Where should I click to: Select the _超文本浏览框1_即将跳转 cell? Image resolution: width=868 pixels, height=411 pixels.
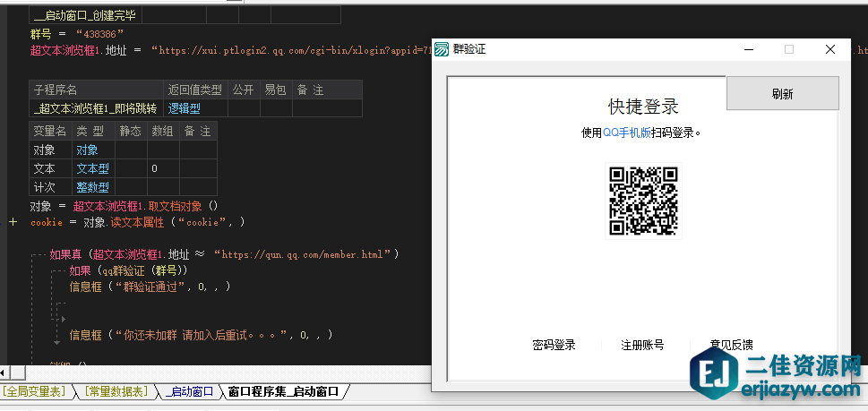coord(97,107)
